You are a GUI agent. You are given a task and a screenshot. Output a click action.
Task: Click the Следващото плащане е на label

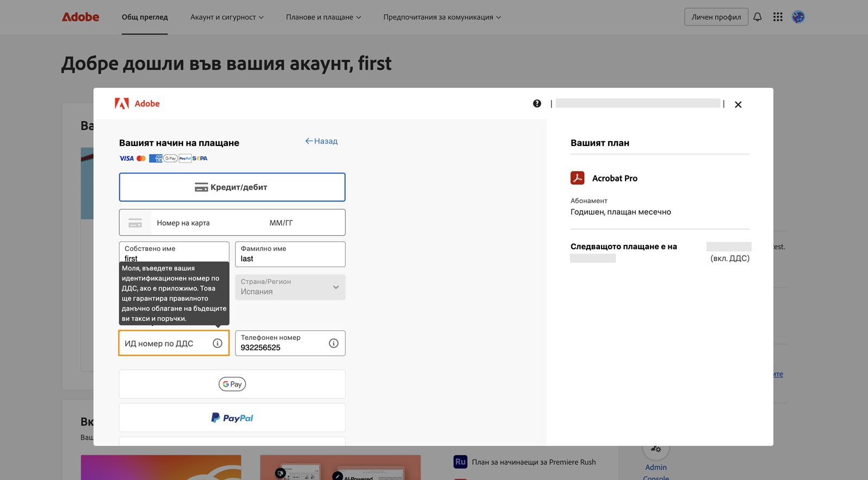(624, 247)
